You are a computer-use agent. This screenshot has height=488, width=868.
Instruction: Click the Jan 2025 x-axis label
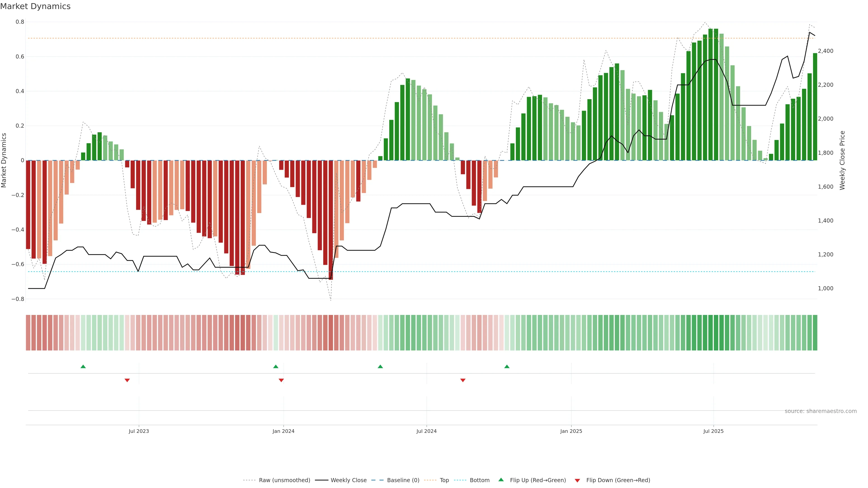pyautogui.click(x=571, y=431)
